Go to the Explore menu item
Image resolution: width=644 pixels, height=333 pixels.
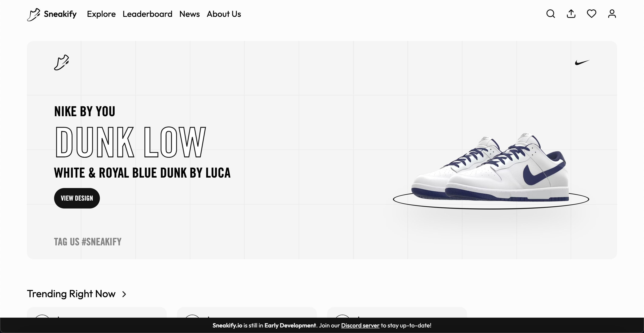101,14
